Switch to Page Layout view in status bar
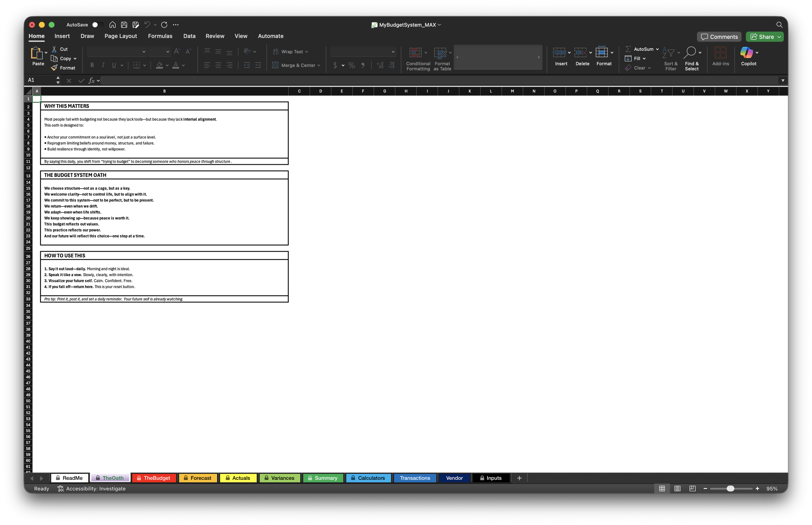This screenshot has width=812, height=525. pyautogui.click(x=677, y=489)
